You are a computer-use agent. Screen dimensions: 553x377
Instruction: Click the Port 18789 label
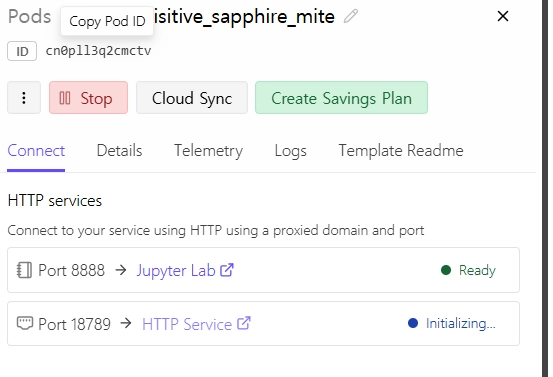tap(74, 324)
